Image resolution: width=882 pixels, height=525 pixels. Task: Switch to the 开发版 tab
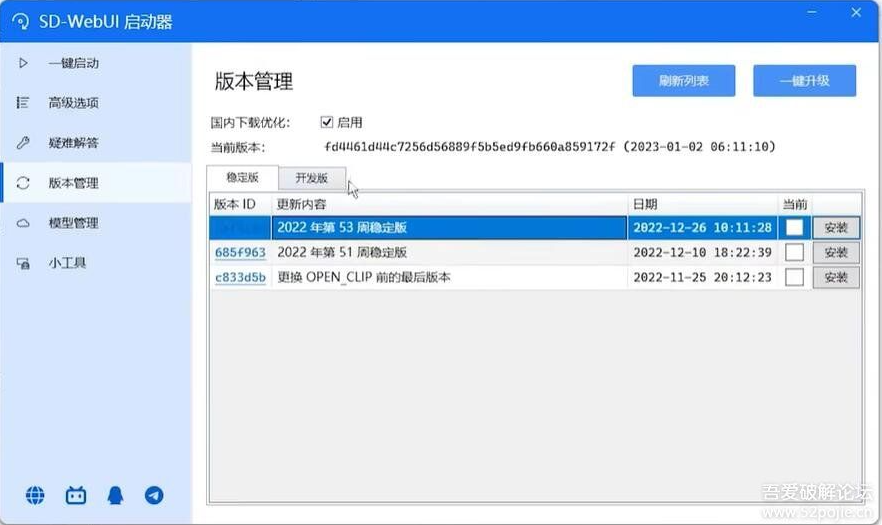click(312, 178)
